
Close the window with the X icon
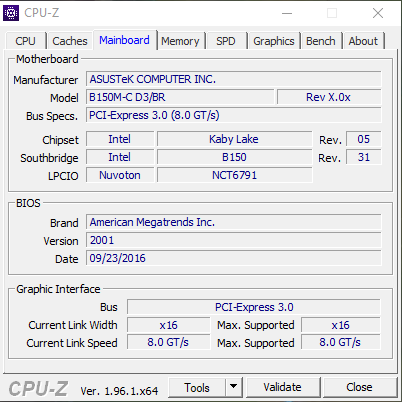click(378, 13)
